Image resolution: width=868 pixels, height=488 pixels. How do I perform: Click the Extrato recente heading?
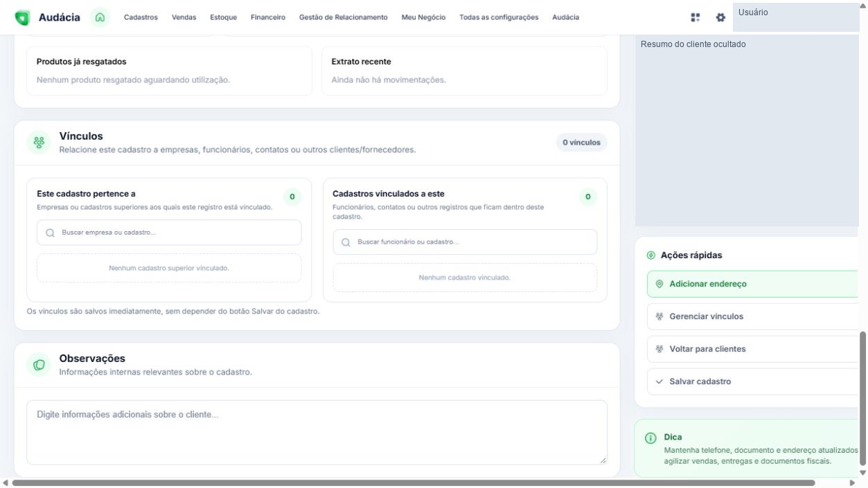(361, 62)
